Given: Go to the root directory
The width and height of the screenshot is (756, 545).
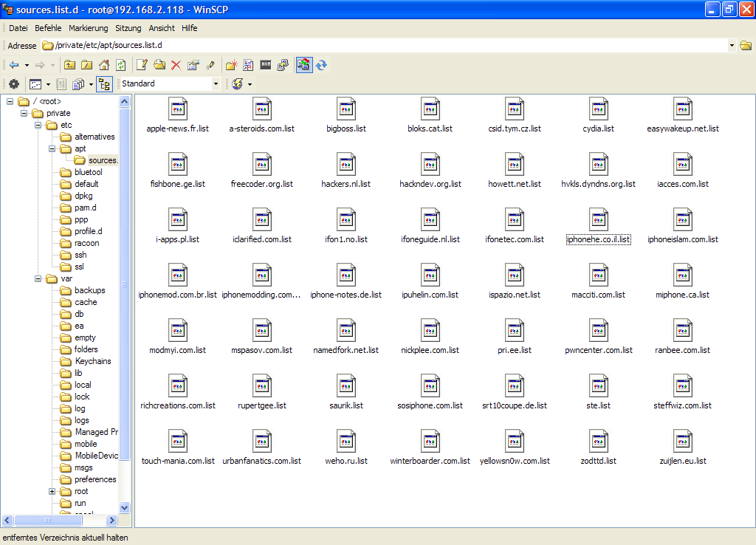Looking at the screenshot, I should (x=87, y=65).
